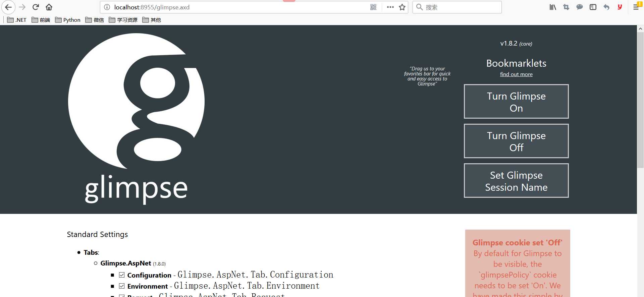Viewport: 644px width, 297px height.
Task: Open the browser hamburger menu
Action: (636, 7)
